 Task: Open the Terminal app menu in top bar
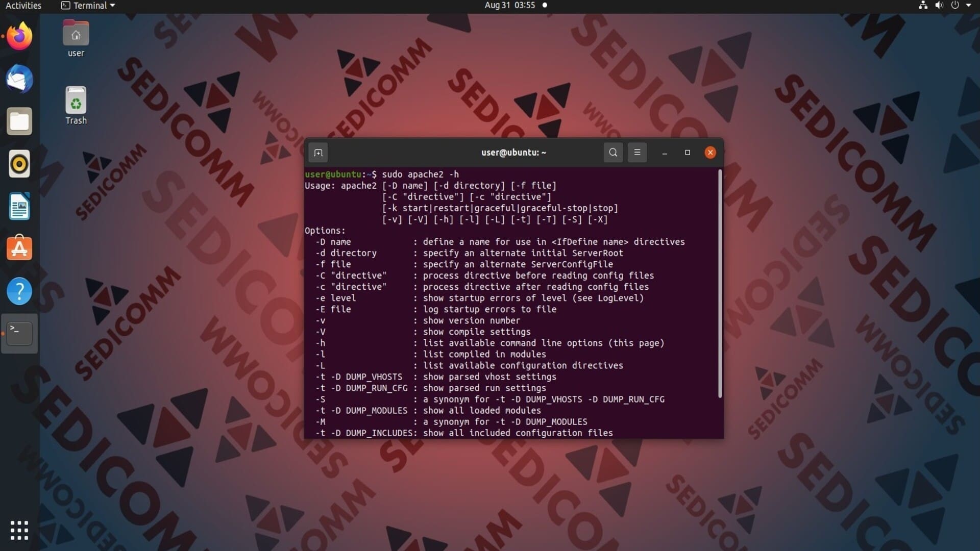coord(88,5)
